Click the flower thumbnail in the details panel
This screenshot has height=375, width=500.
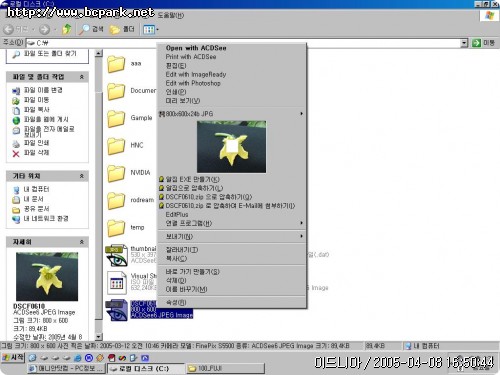tap(47, 276)
